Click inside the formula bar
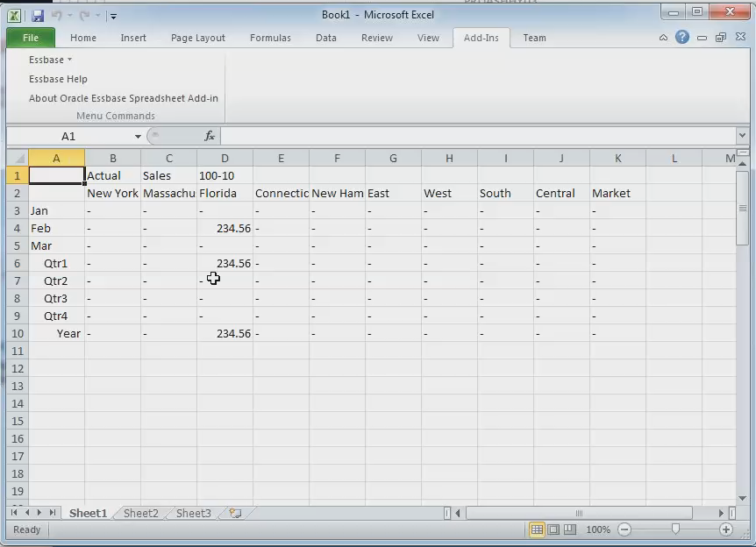Viewport: 756px width, 547px height. tap(478, 137)
